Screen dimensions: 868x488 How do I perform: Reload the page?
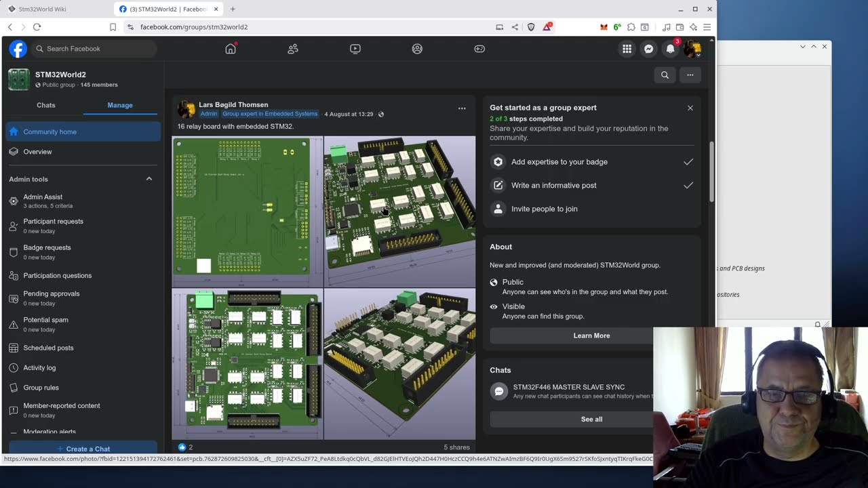37,27
